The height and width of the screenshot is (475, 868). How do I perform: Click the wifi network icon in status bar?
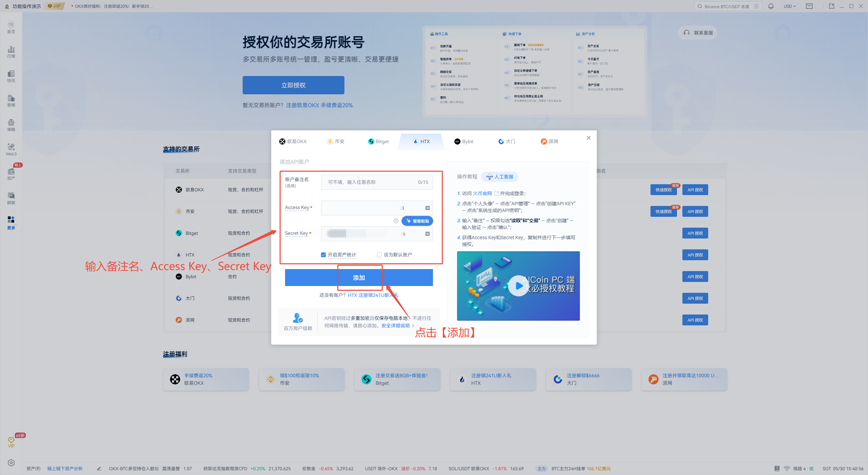[x=787, y=469]
